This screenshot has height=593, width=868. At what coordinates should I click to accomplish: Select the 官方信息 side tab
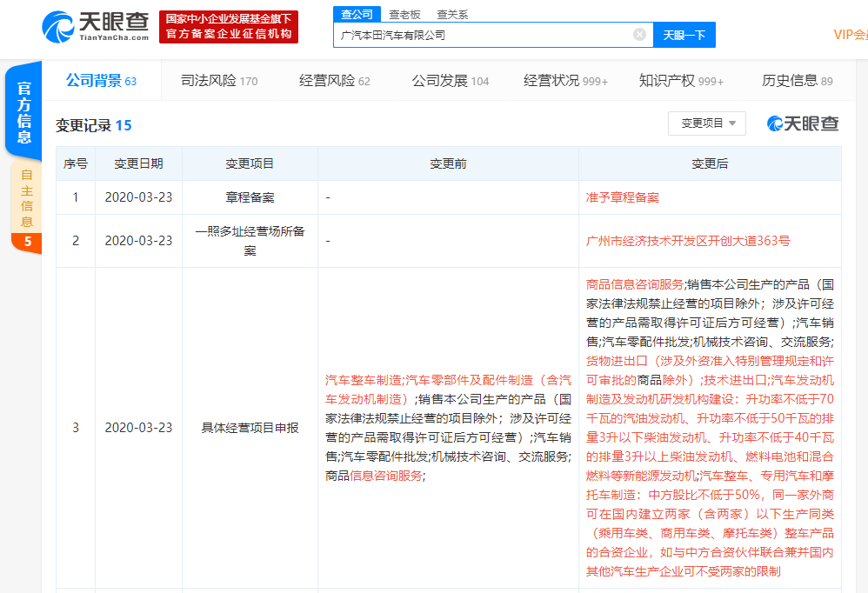point(23,112)
